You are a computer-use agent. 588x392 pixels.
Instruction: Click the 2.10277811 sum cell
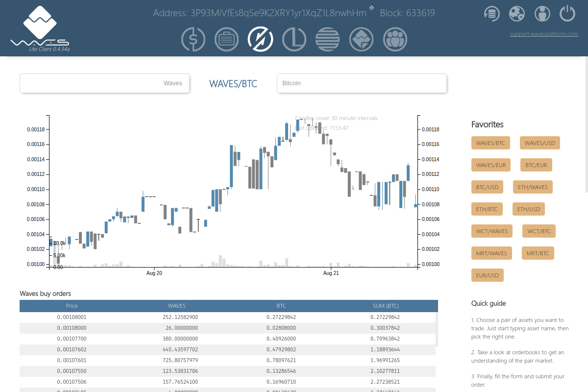click(x=385, y=371)
